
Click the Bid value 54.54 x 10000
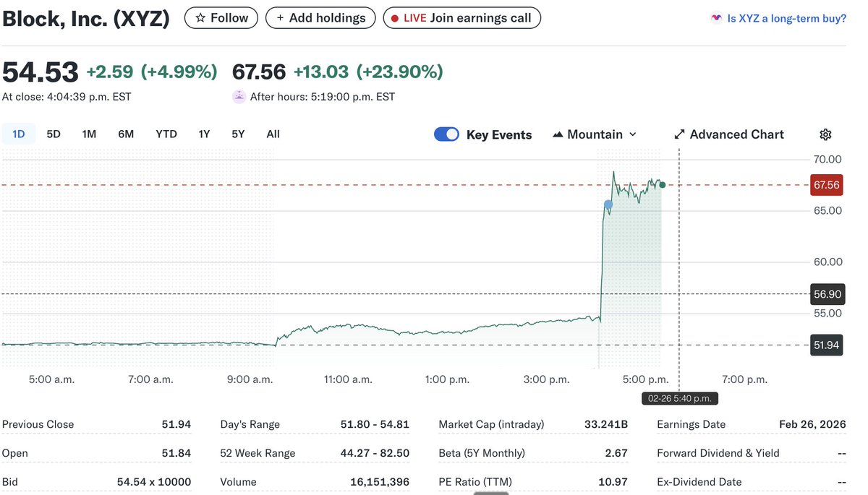click(x=154, y=482)
